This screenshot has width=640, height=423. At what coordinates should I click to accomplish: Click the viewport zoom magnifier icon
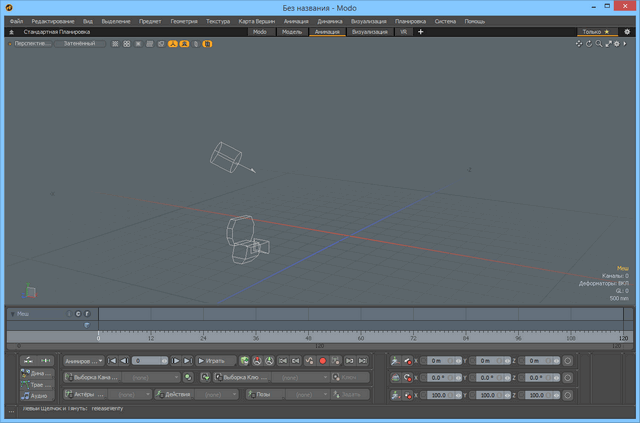point(598,44)
